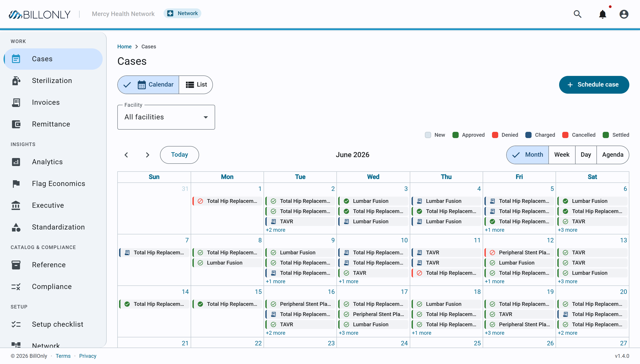The height and width of the screenshot is (364, 640).
Task: Open June 19 TAVR case event
Action: 519,315
